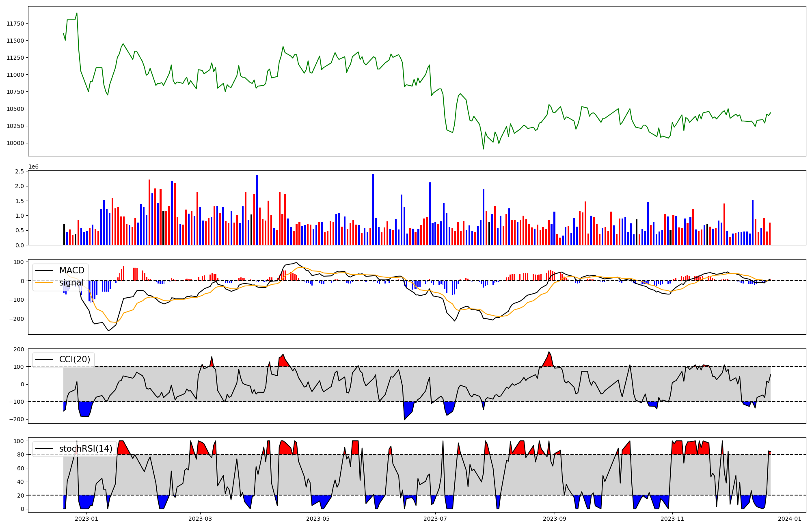
Task: Click the 2023-05 x-axis date label
Action: tap(318, 519)
